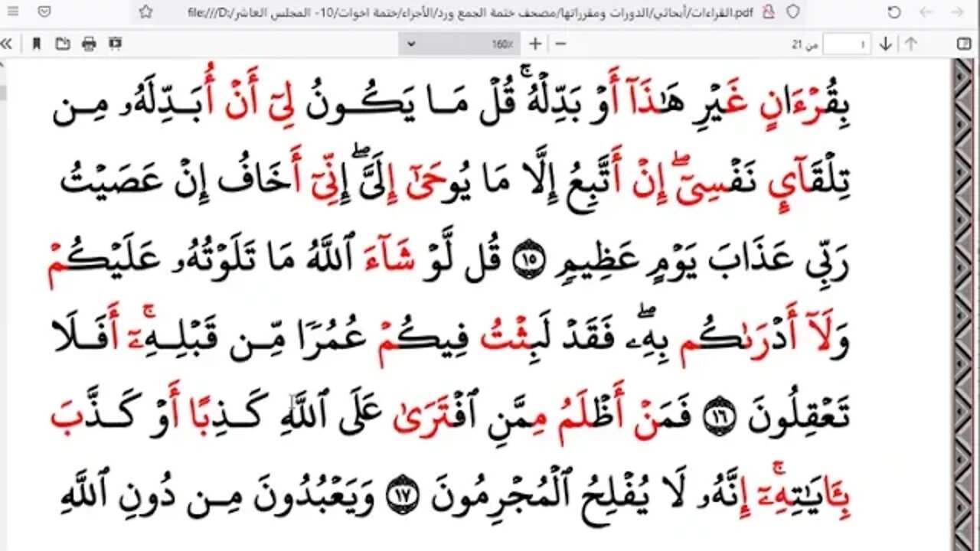Go to next page with down arrow
Screen dimensions: 980x551
click(886, 44)
